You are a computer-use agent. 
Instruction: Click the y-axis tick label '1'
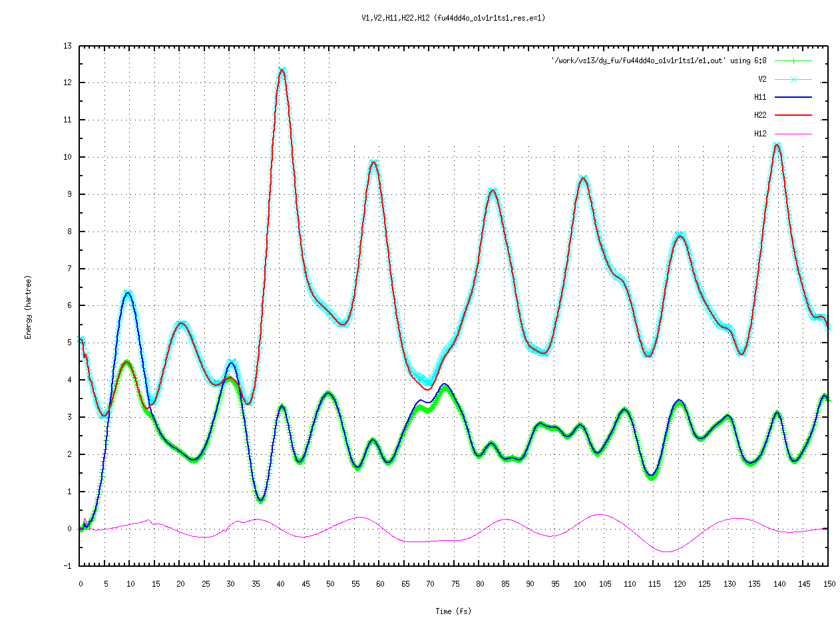[x=70, y=492]
